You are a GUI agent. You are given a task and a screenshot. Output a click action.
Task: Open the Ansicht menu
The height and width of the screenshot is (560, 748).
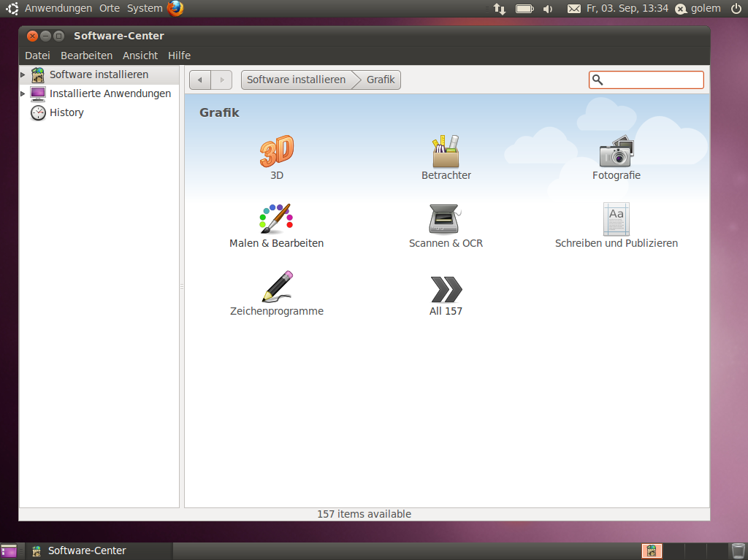[140, 55]
